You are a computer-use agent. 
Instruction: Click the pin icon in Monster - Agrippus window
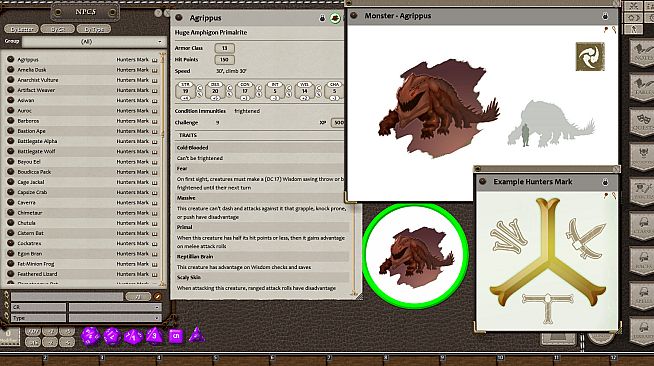pos(606,29)
